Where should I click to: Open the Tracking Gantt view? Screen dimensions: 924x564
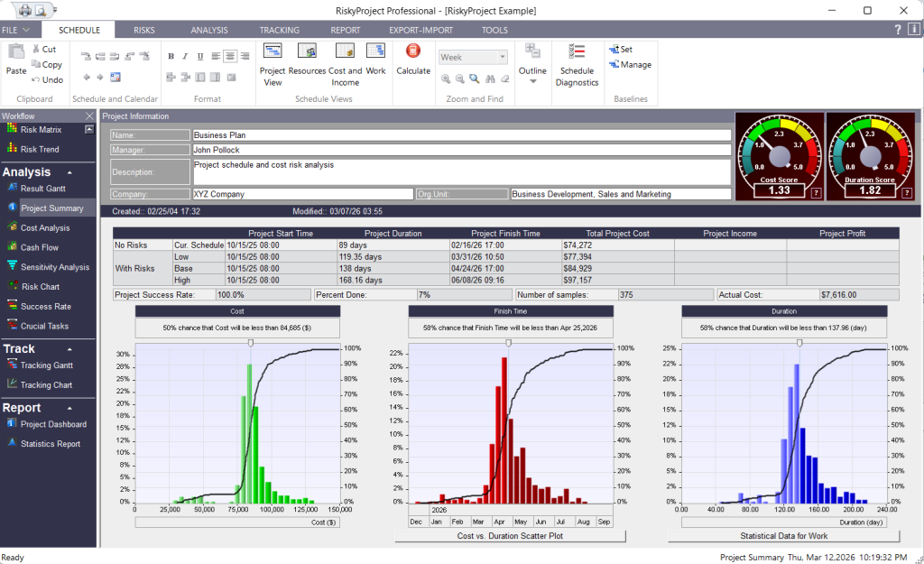(46, 365)
